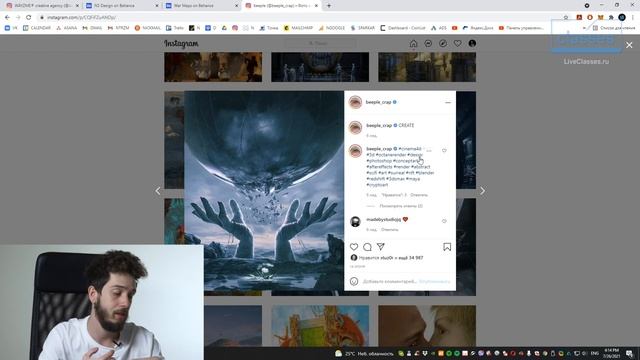Click the Publish comment button

434,281
